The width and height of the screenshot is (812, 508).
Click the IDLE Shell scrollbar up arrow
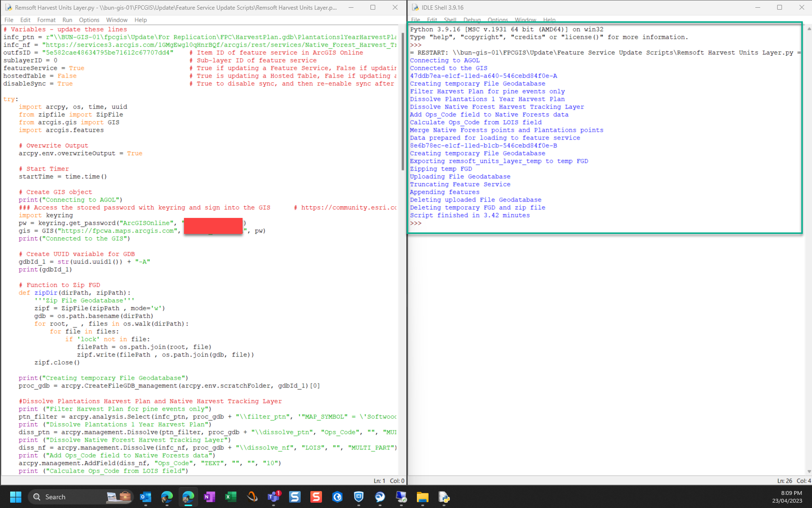(x=809, y=29)
